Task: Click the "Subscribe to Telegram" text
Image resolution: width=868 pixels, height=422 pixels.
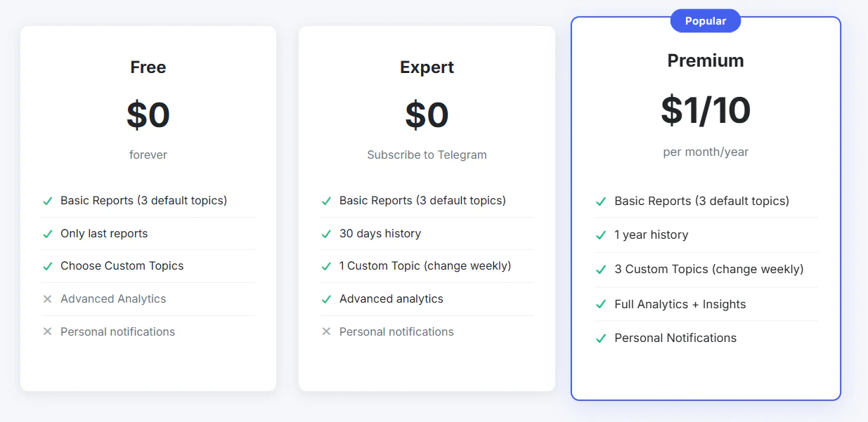Action: [x=427, y=154]
